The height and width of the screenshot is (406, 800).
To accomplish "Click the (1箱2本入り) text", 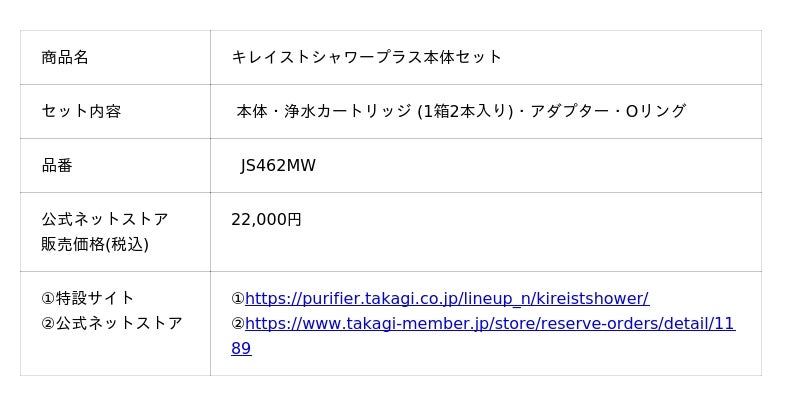I will click(464, 111).
